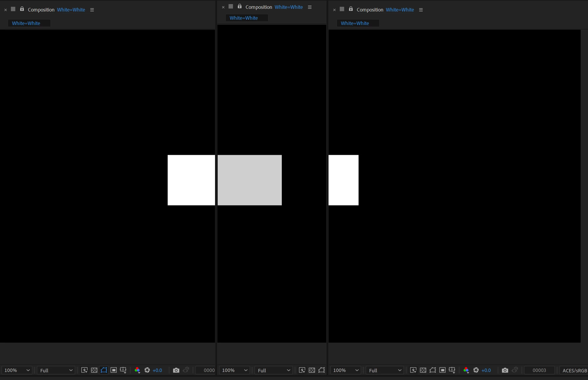This screenshot has height=380, width=588.
Task: Select the White=White tab in right viewer
Action: (355, 23)
